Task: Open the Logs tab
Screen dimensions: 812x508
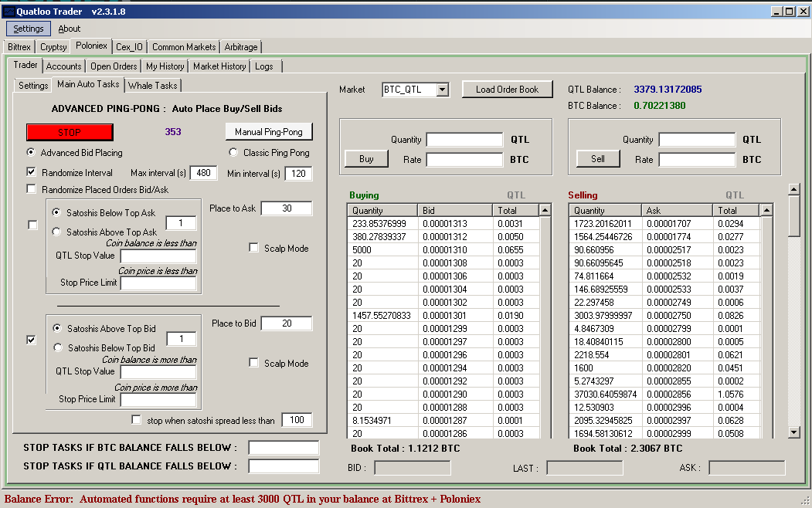Action: coord(264,66)
